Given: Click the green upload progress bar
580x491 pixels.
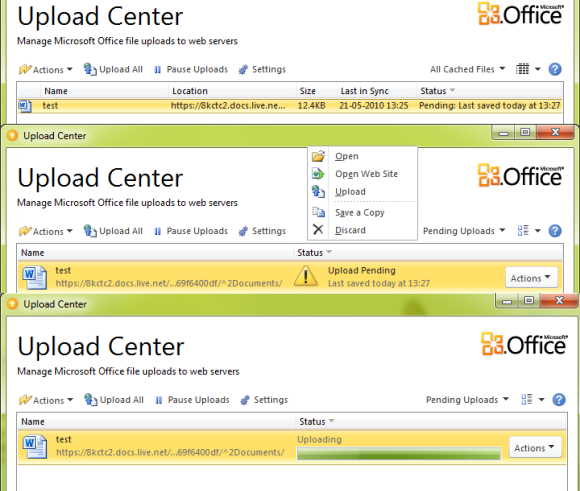Looking at the screenshot, I should coord(399,453).
